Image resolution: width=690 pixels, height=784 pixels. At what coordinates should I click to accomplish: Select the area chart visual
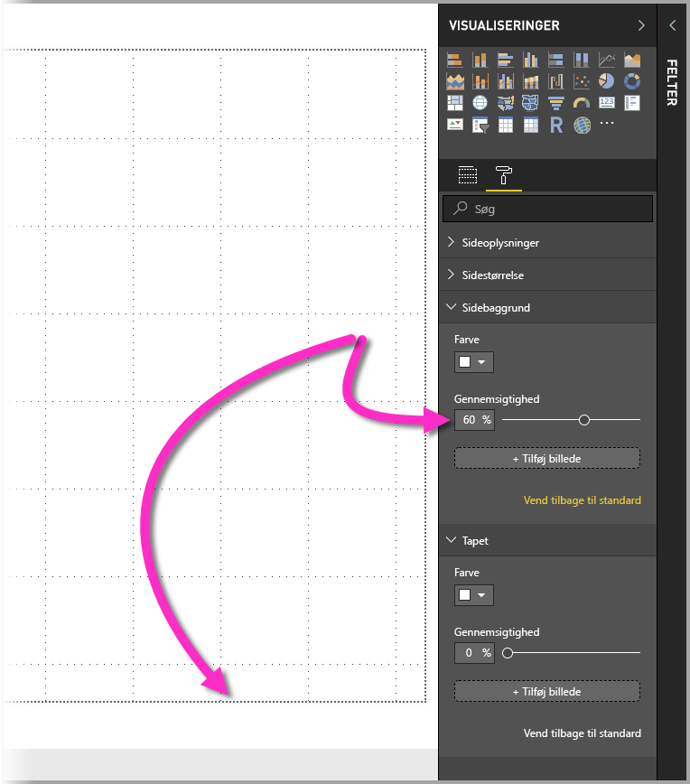[632, 60]
